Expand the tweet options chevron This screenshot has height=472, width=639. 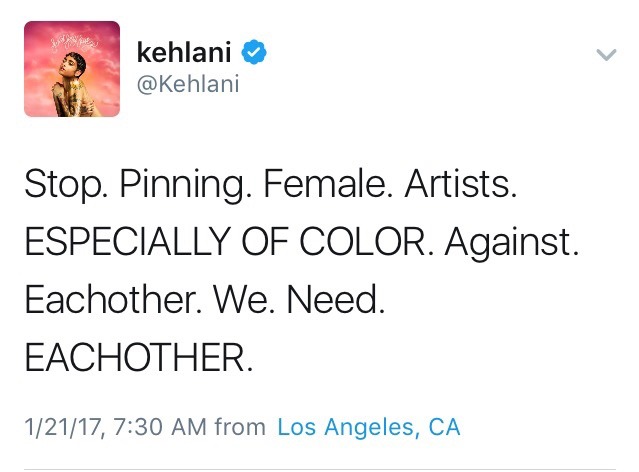[x=606, y=55]
